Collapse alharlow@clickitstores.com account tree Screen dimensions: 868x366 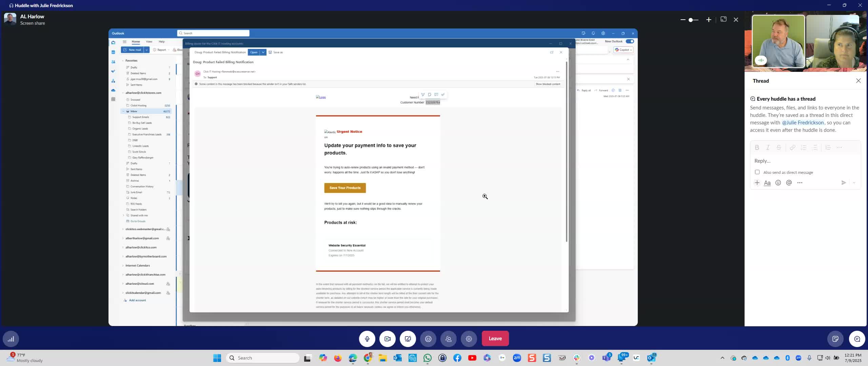pos(123,93)
